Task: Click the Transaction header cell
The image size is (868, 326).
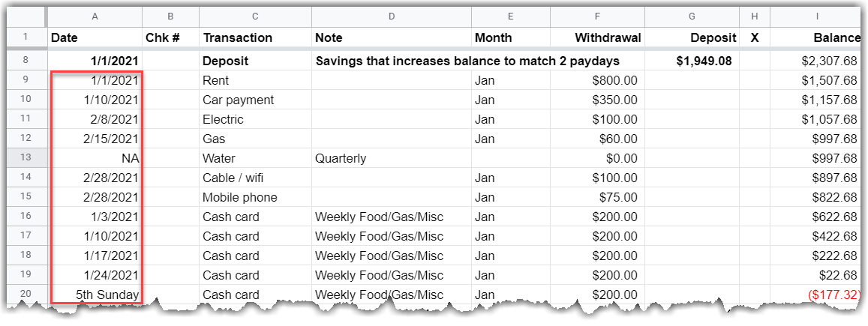Action: pos(255,37)
